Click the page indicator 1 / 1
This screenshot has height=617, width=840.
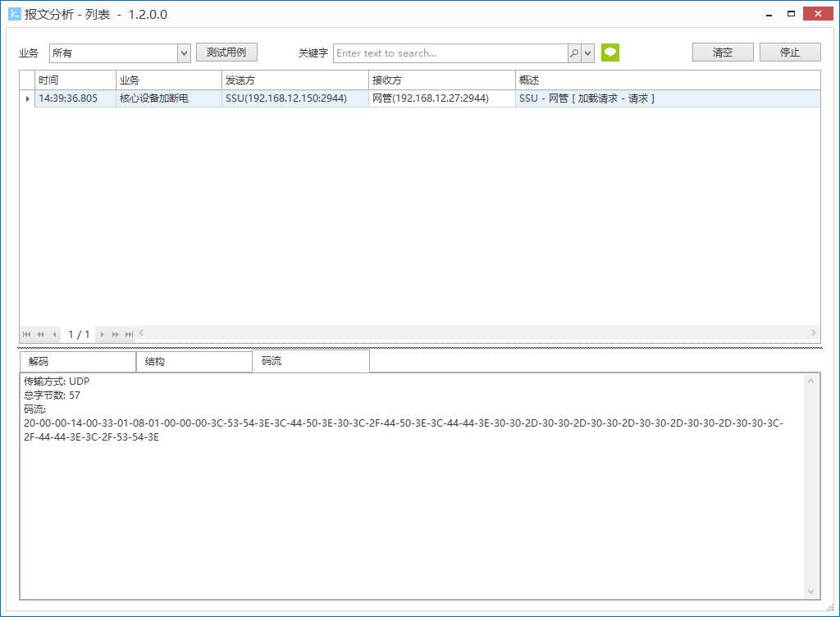click(79, 335)
